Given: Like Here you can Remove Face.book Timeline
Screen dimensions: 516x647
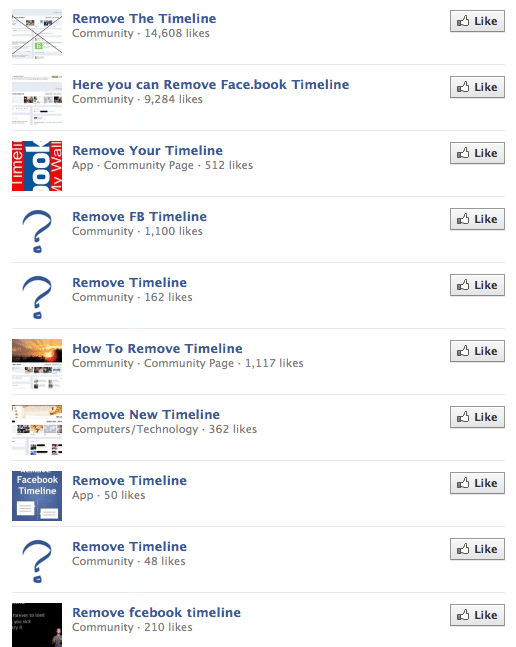Looking at the screenshot, I should point(477,87).
